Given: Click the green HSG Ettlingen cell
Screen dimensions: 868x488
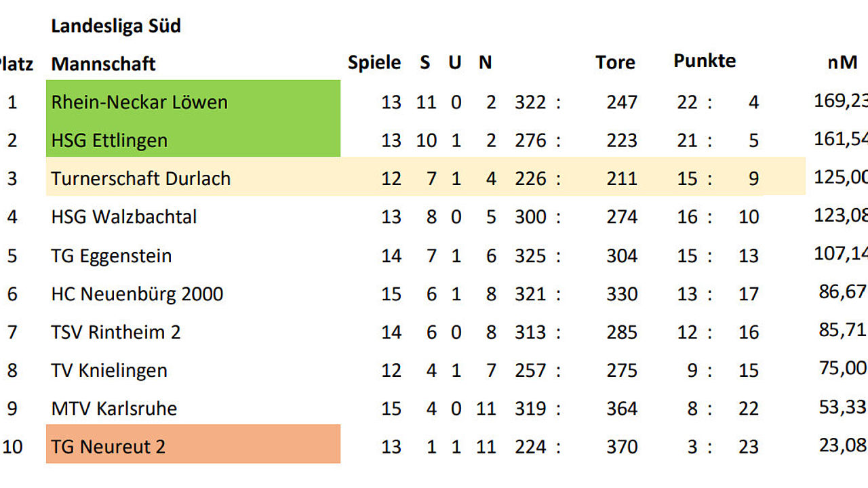Looking at the screenshot, I should point(193,138).
